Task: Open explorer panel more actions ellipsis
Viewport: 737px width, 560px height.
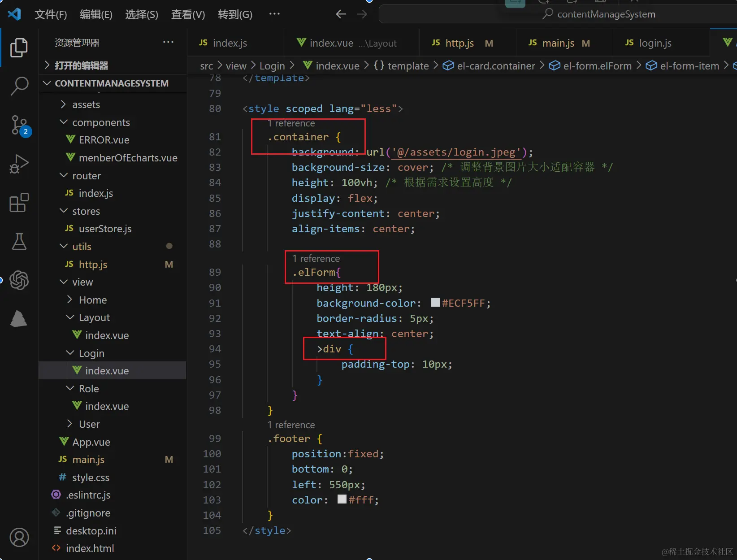Action: coord(168,42)
